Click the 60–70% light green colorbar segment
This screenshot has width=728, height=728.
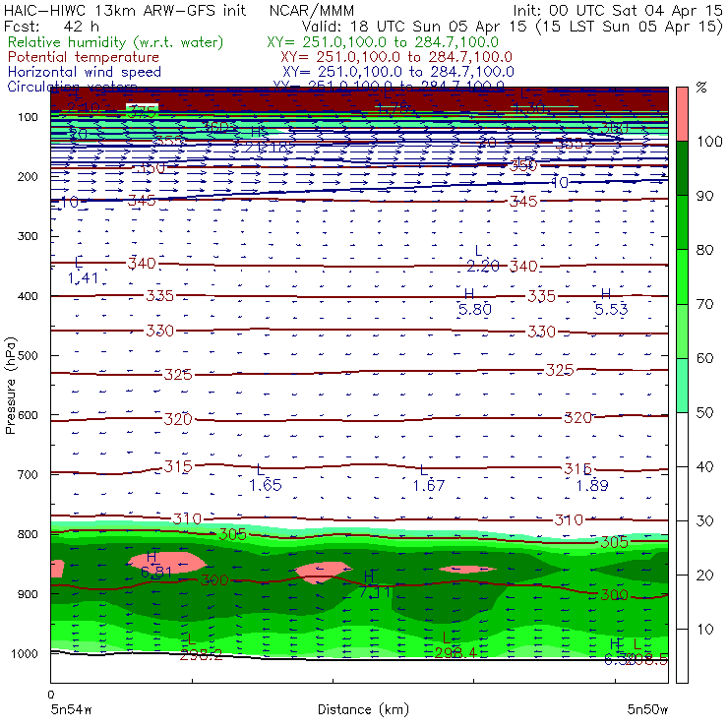(682, 331)
